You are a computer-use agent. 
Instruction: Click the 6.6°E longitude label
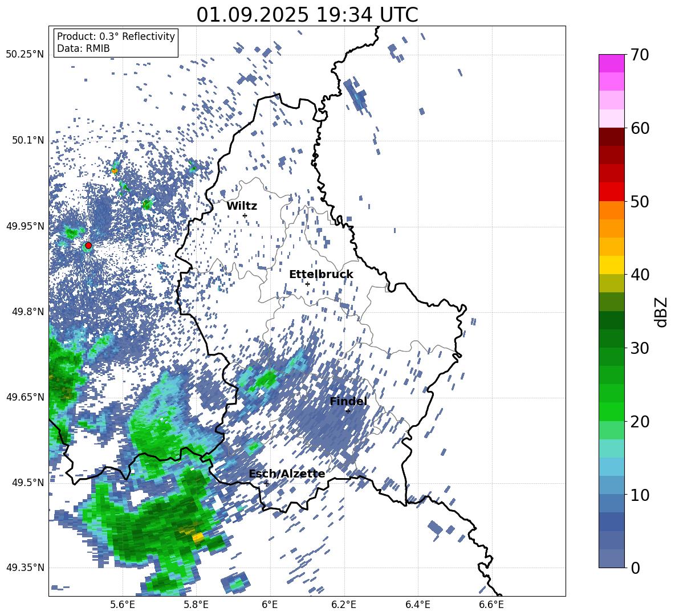coord(491,605)
